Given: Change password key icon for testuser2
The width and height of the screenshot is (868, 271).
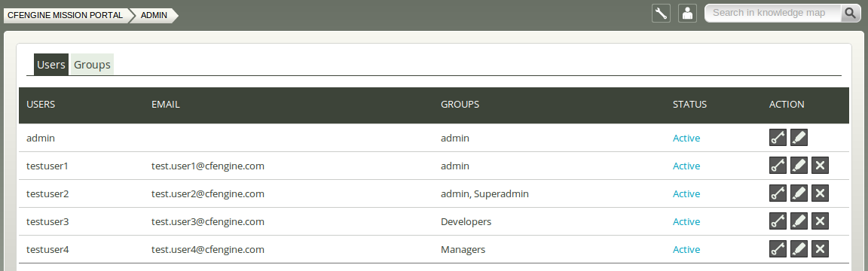Looking at the screenshot, I should (x=778, y=193).
